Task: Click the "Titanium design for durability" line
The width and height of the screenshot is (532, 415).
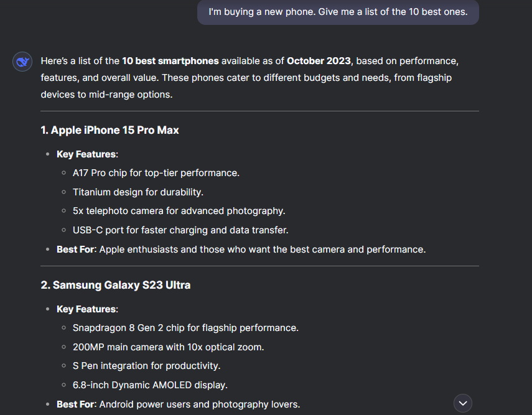Action: pos(138,192)
